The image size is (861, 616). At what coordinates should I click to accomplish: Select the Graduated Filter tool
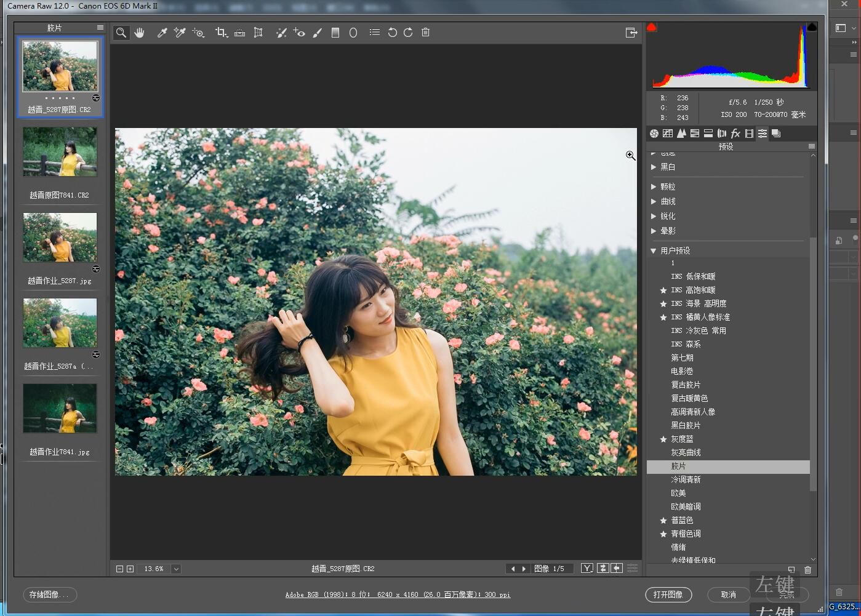[335, 33]
